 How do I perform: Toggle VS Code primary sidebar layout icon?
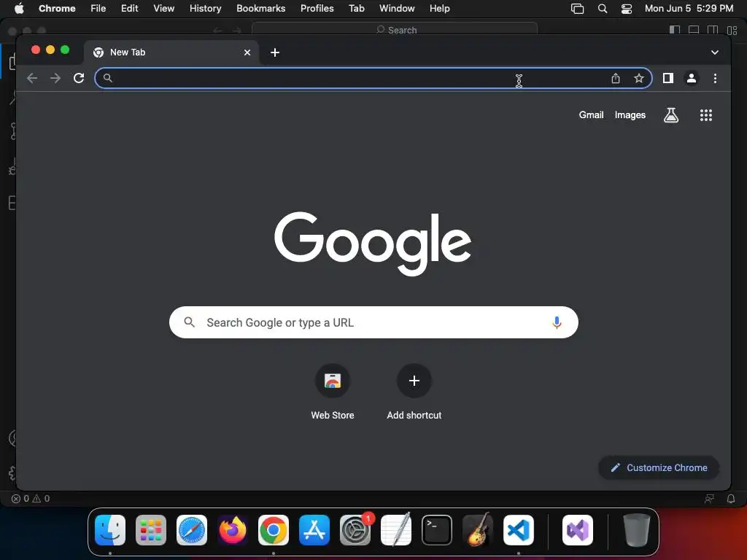(675, 29)
